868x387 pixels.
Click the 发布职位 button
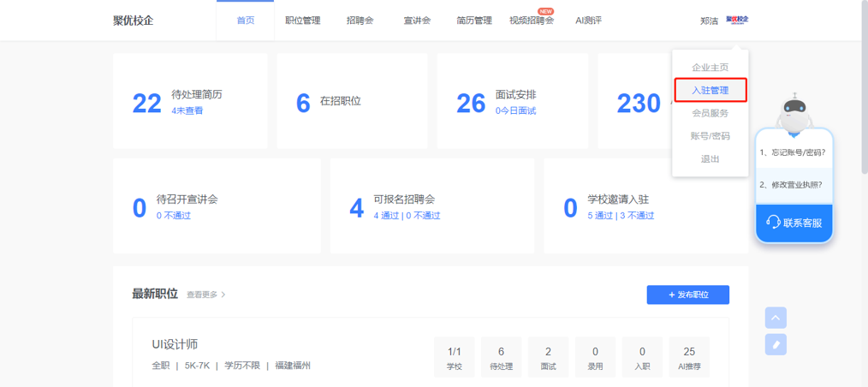[x=687, y=295]
